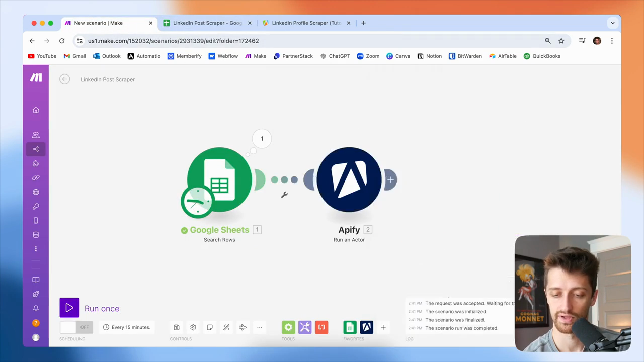This screenshot has width=644, height=362.
Task: Click log entry 'The scenario was initialized.'
Action: tap(456, 312)
